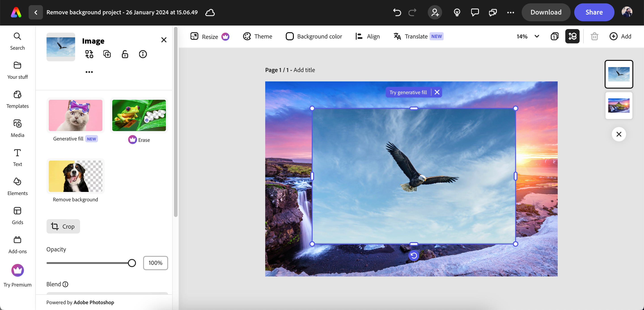
Task: Open more options with the three-dot icon
Action: [x=511, y=12]
